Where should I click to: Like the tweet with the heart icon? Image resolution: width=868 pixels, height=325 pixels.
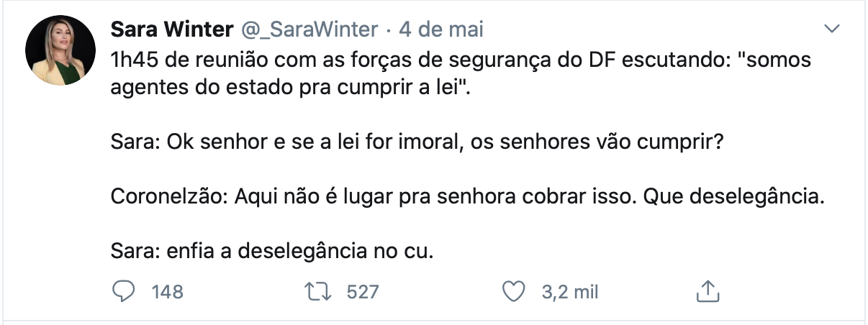(512, 291)
